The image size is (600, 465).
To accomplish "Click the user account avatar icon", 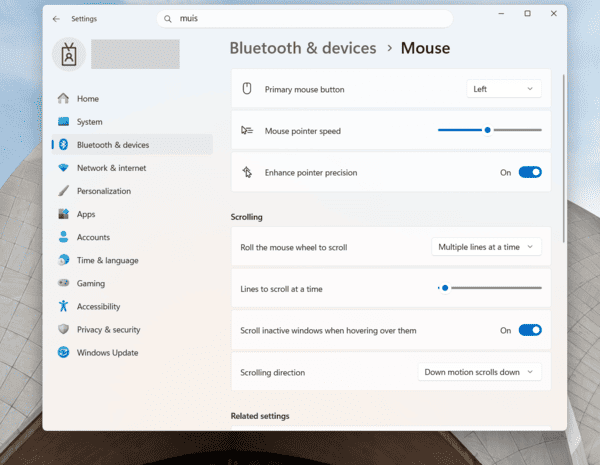I will pos(69,54).
